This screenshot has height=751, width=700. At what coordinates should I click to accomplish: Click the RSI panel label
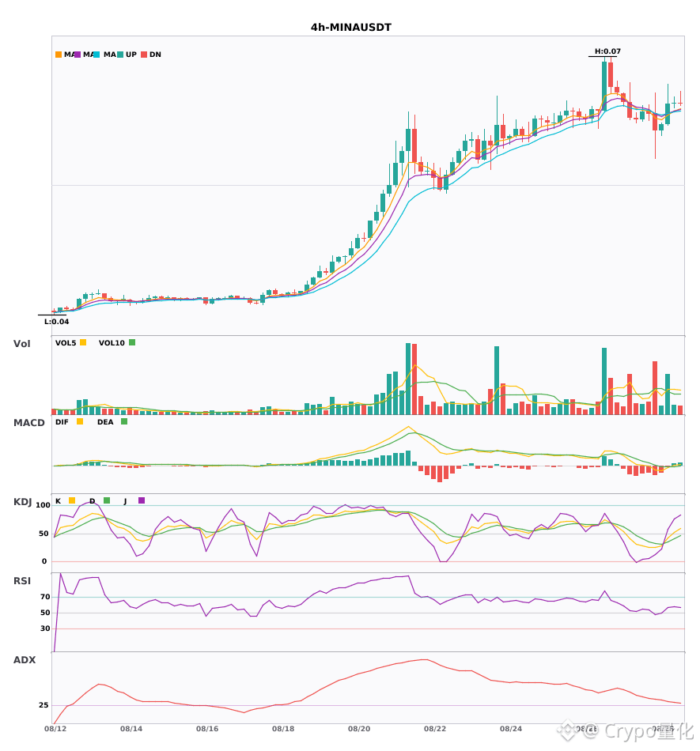22,581
